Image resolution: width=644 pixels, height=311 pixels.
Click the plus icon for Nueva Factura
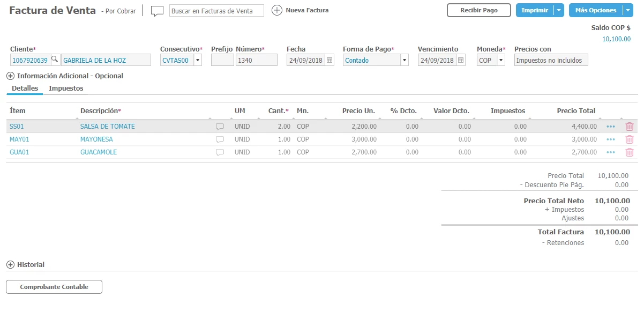[x=276, y=10]
